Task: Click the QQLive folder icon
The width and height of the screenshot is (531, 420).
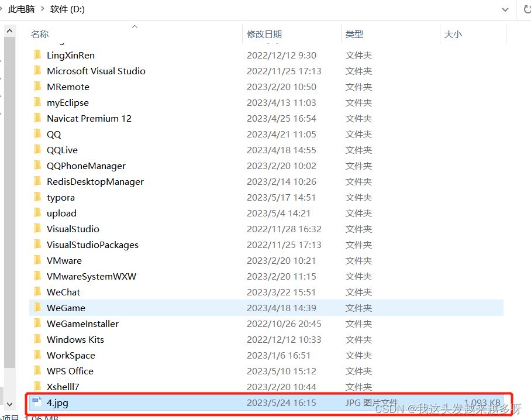Action: pyautogui.click(x=37, y=149)
